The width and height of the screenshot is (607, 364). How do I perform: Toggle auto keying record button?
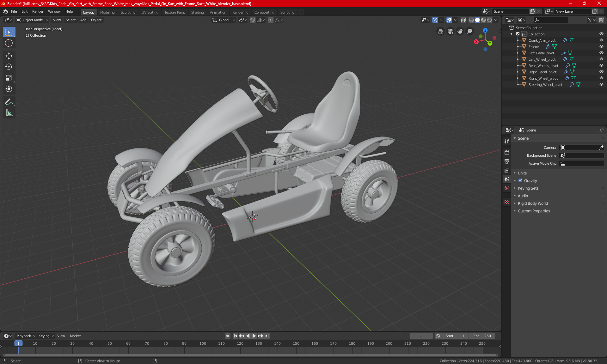(227, 336)
